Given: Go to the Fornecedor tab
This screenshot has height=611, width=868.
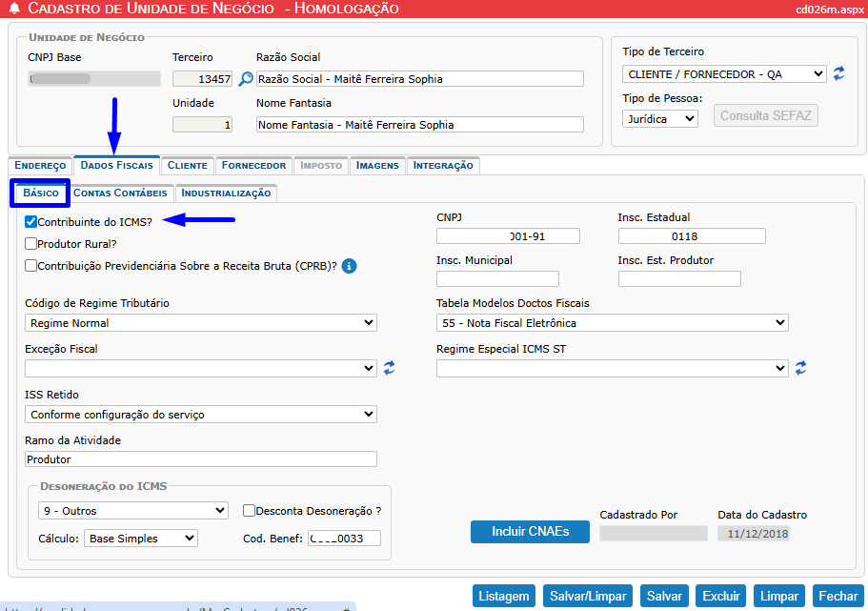Looking at the screenshot, I should point(253,166).
